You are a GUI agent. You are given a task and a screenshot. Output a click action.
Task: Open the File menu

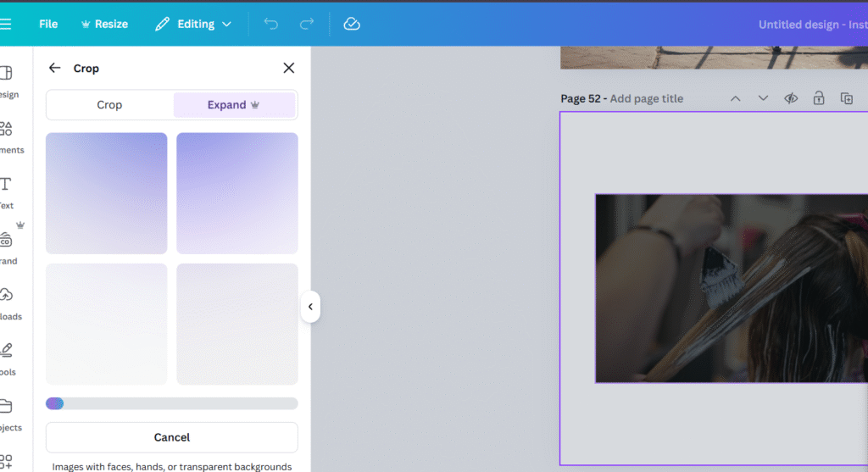pos(48,24)
